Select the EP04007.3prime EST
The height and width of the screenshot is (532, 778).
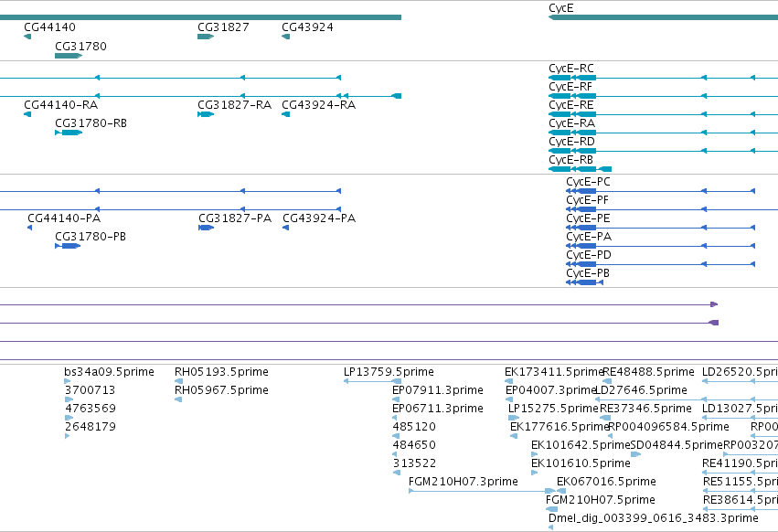[x=509, y=399]
